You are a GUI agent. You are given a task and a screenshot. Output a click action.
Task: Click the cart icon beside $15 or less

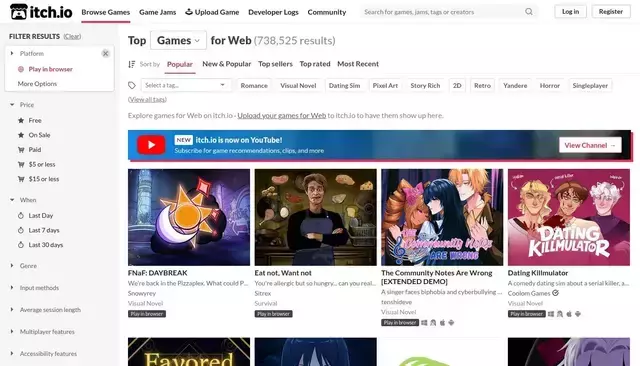(21, 179)
